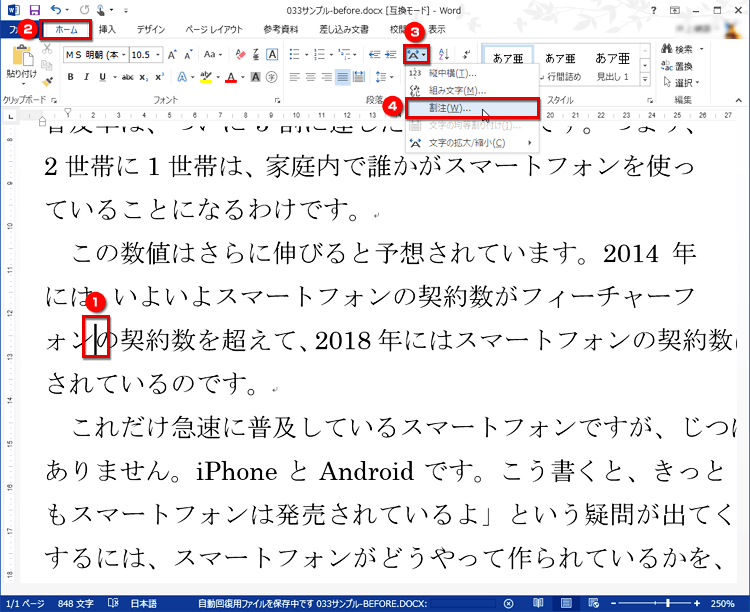Apply the 行間詰め style

pyautogui.click(x=561, y=66)
